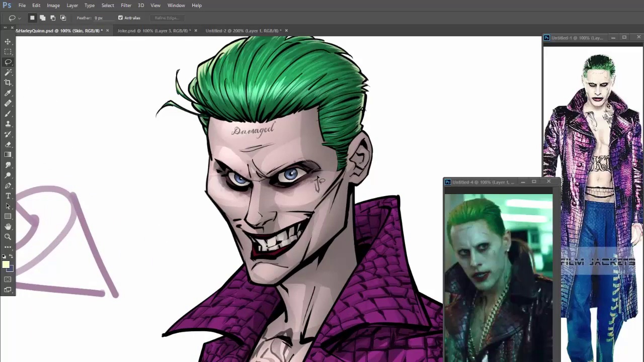The image size is (644, 362).
Task: Click Intersect with Selection mode
Action: point(63,18)
